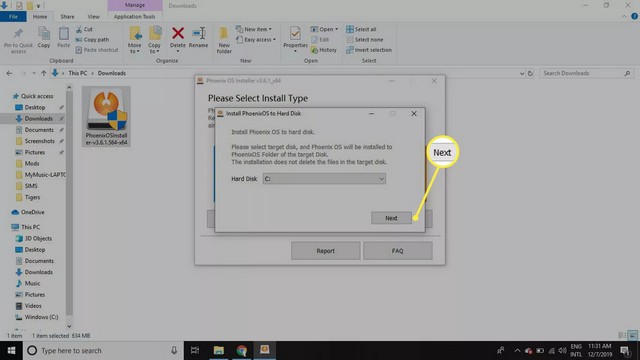The width and height of the screenshot is (640, 360).
Task: Select Screenshots folder in sidebar
Action: [x=40, y=141]
